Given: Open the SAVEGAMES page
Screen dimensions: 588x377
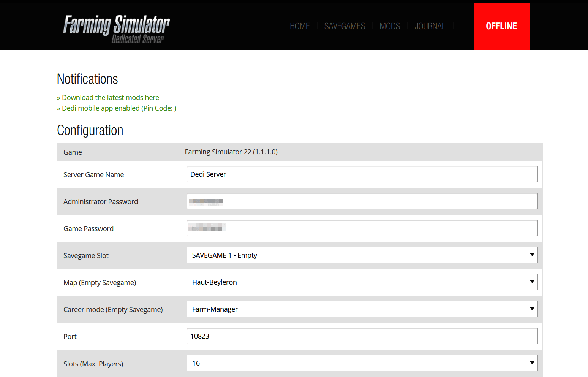Looking at the screenshot, I should (344, 26).
